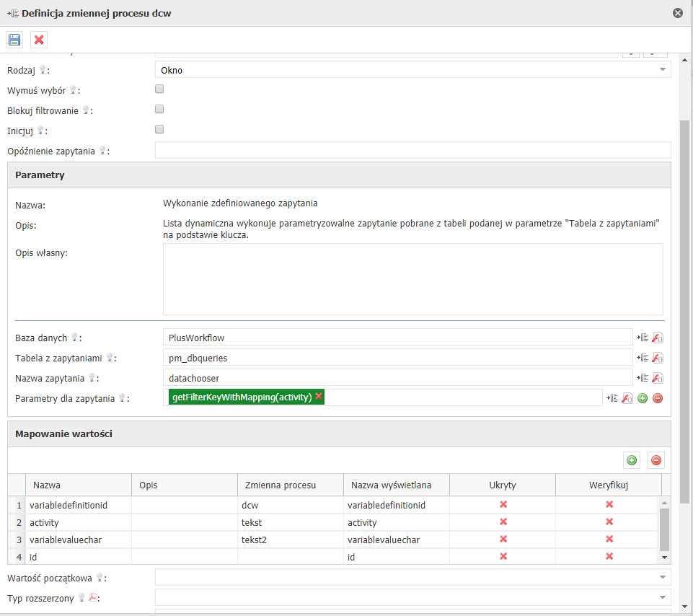Click into the Opis własny text area
This screenshot has height=616, width=693.
pyautogui.click(x=412, y=279)
